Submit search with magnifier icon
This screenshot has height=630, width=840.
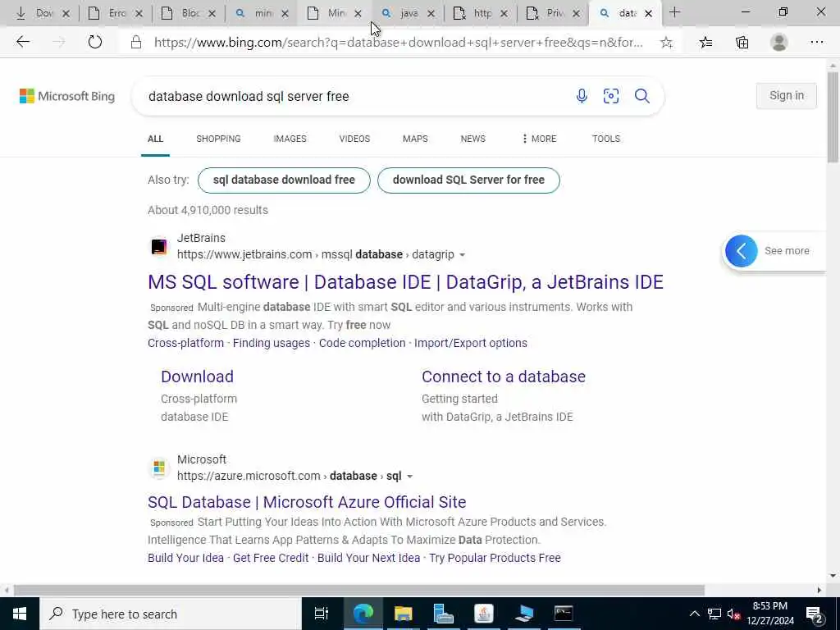[641, 96]
